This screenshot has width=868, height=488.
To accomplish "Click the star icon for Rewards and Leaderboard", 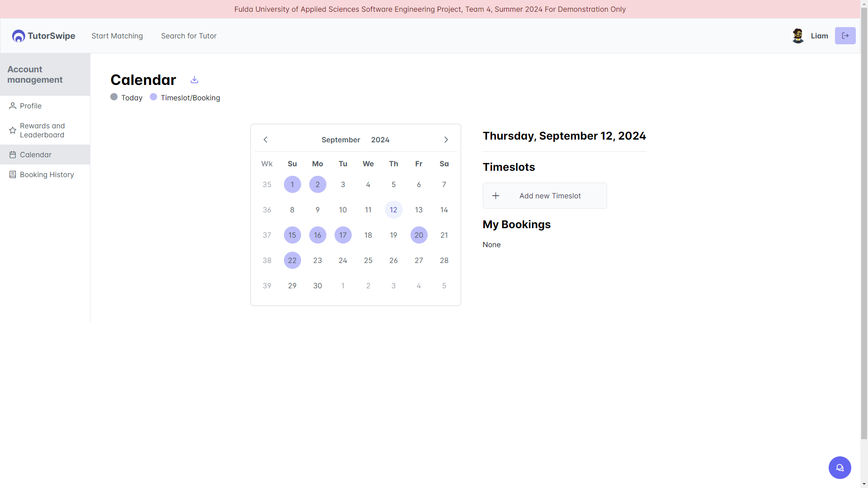I will (x=13, y=130).
